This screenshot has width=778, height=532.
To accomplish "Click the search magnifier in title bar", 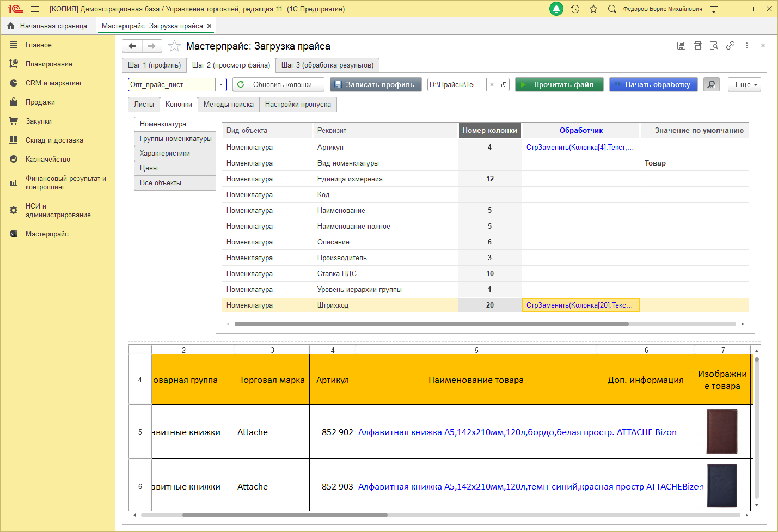I will [612, 9].
